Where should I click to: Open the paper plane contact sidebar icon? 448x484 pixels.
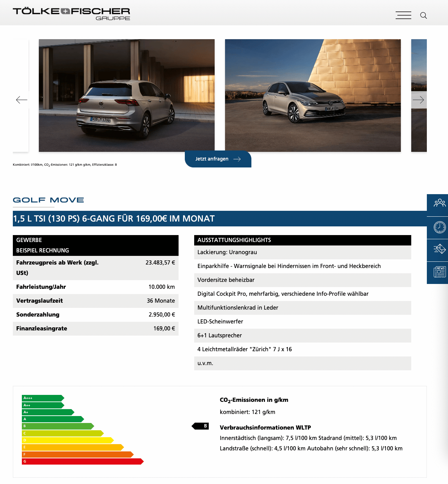click(x=439, y=249)
